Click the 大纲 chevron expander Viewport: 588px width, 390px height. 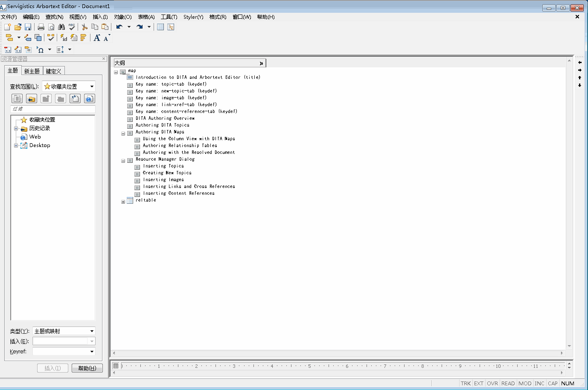tap(261, 63)
